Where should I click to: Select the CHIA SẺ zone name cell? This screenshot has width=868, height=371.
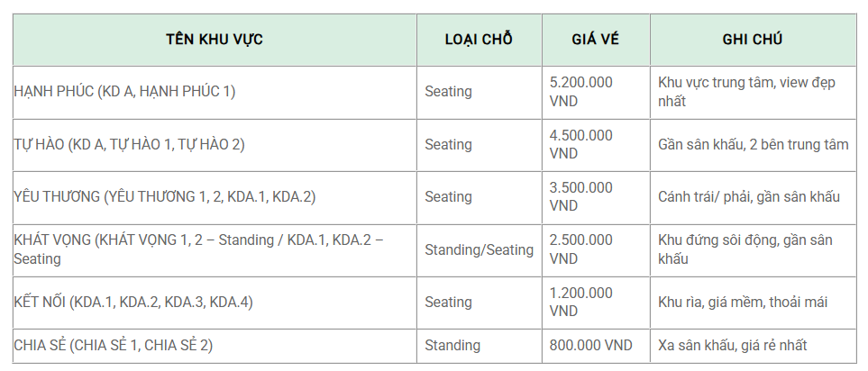coord(215,346)
